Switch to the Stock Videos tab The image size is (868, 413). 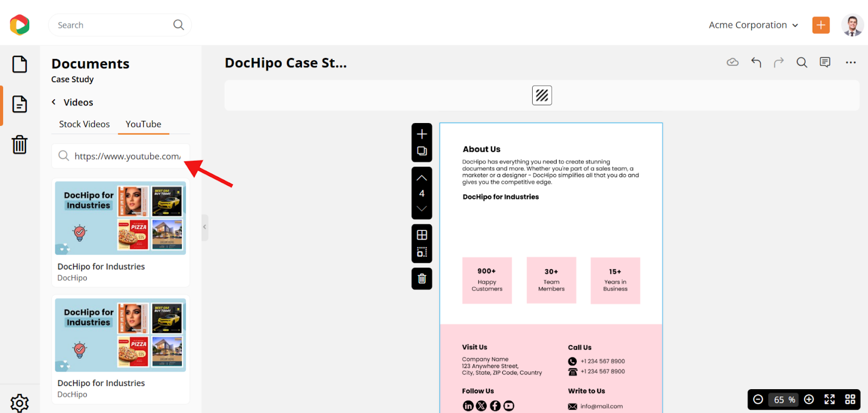click(84, 124)
